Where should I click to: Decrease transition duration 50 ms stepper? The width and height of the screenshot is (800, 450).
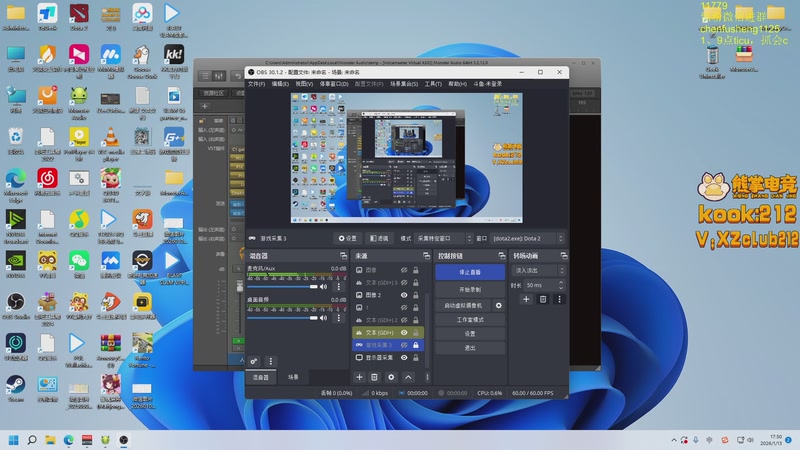(561, 288)
